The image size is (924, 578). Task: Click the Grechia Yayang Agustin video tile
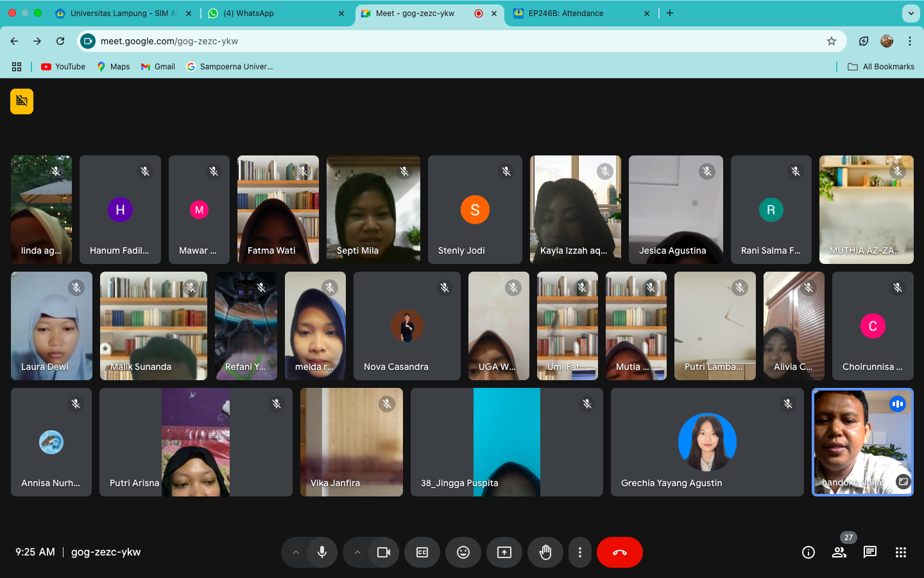(706, 442)
